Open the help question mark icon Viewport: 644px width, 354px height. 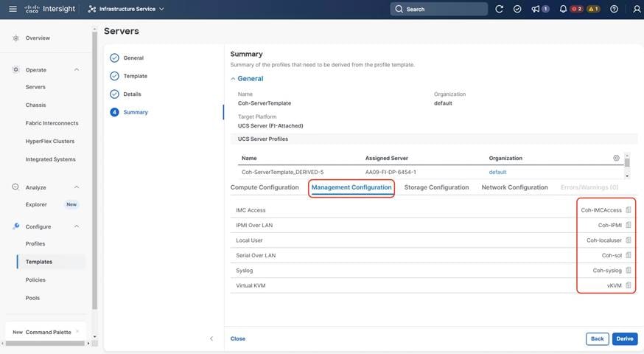[614, 9]
